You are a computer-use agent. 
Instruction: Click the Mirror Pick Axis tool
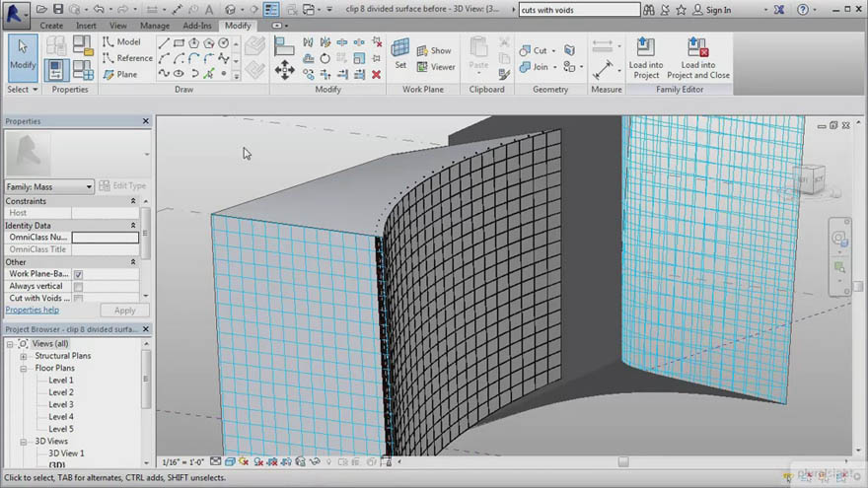coord(309,42)
